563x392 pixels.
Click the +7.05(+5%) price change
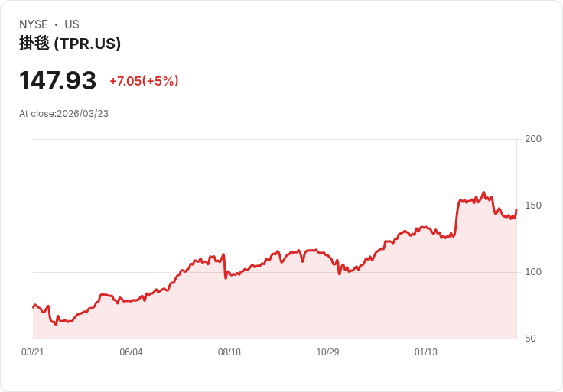[x=144, y=81]
